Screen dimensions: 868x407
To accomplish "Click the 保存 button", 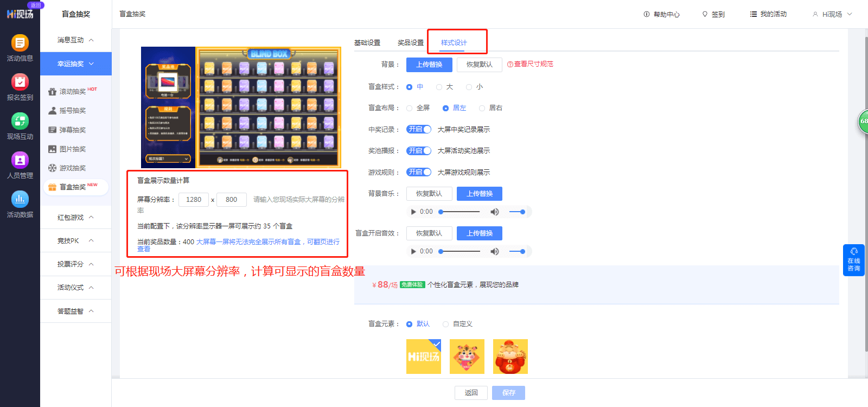I will pos(508,393).
